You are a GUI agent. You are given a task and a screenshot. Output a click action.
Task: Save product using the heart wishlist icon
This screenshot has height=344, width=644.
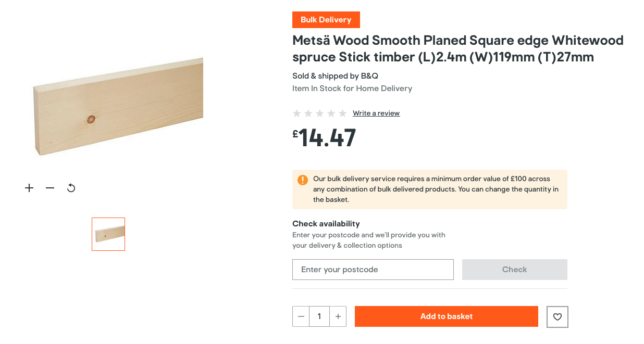(557, 316)
